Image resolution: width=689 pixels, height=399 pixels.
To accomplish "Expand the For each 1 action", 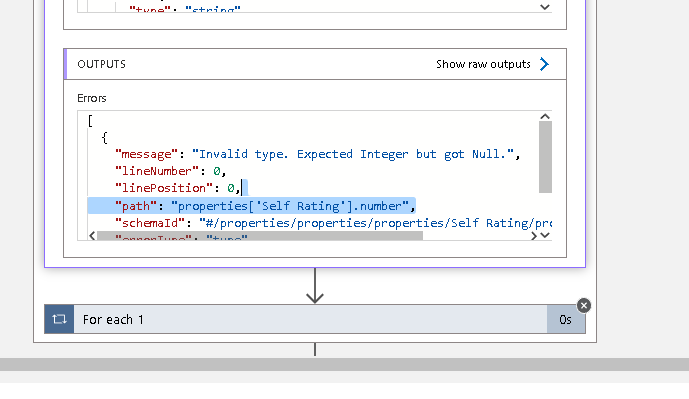I will coord(315,319).
